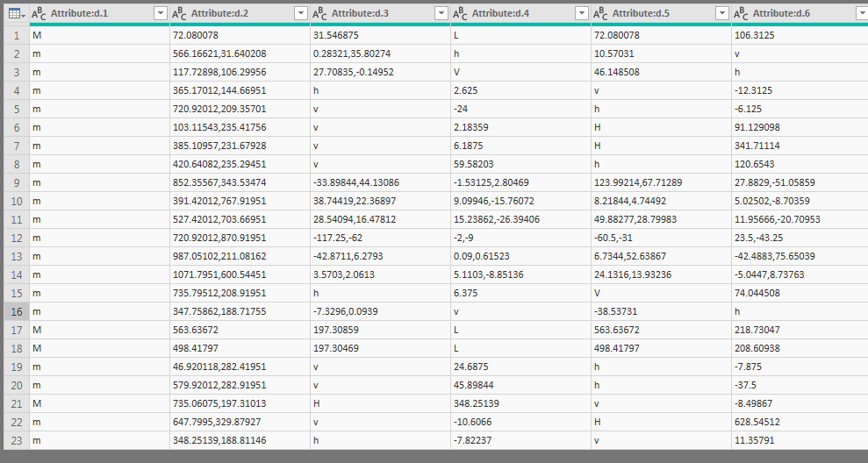Click cell 1071.7951,600.54451

(240, 274)
